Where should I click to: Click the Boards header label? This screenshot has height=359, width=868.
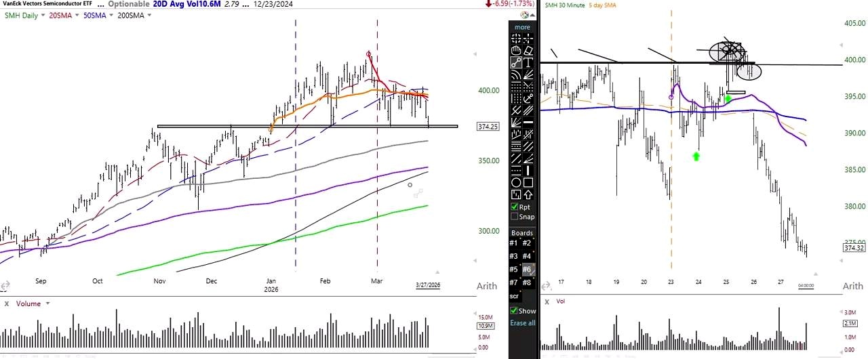point(522,233)
